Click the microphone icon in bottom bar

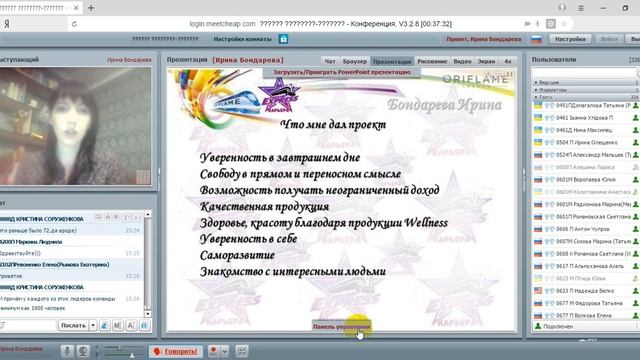[68, 351]
